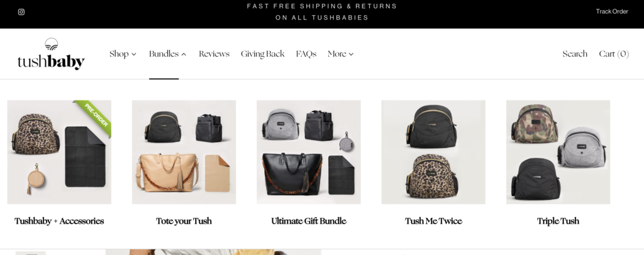The image size is (644, 255).
Task: Expand the More dropdown menu
Action: (340, 54)
